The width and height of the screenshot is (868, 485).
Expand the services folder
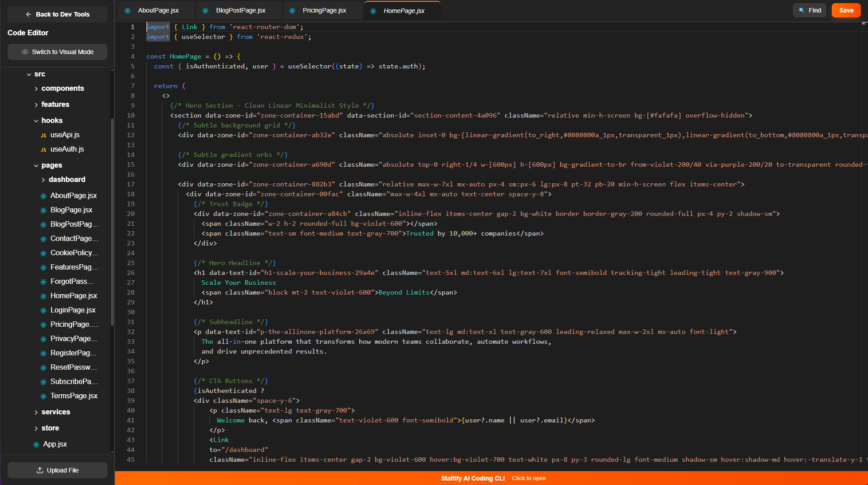click(x=36, y=412)
